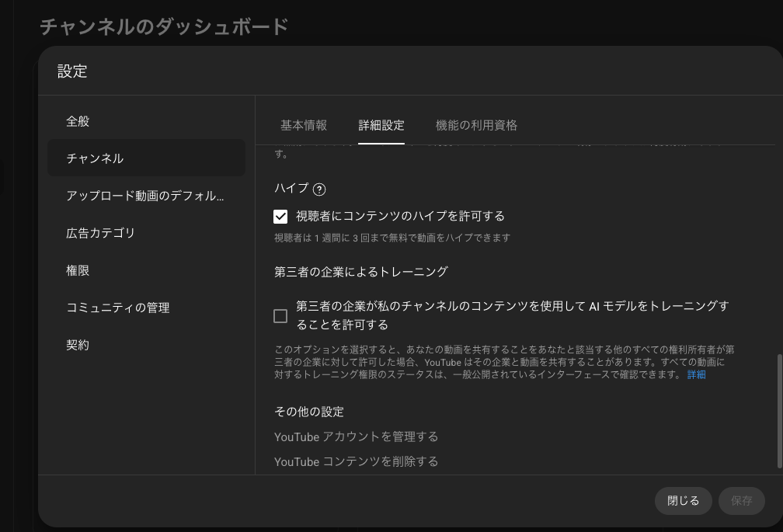Screen dimensions: 783x532
Task: Switch to the 基本情報 tab
Action: (x=304, y=125)
